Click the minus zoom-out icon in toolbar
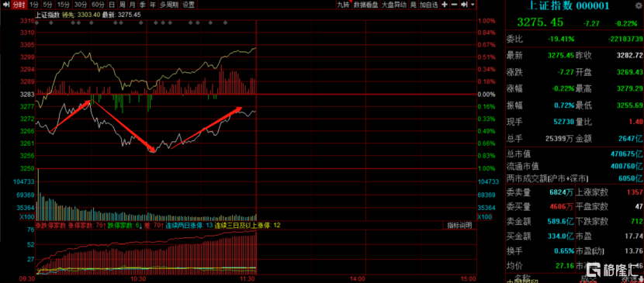 (454, 5)
